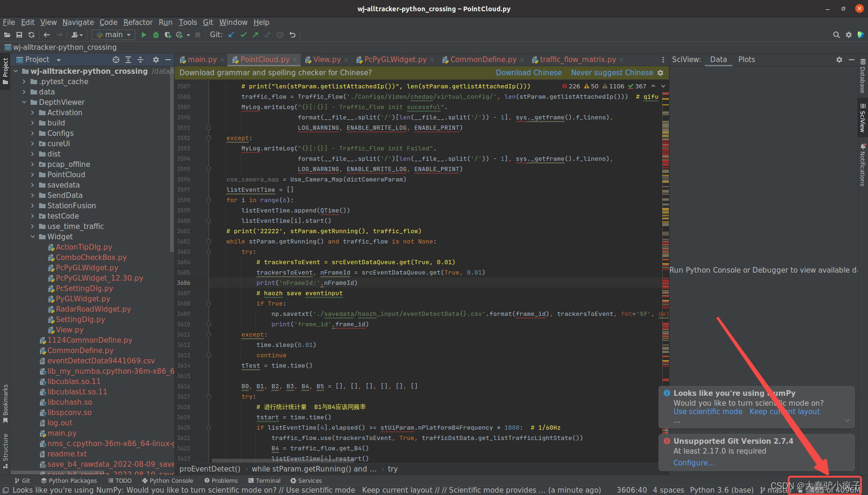Toggle TODO tool window
This screenshot has height=495, width=868.
[x=120, y=480]
